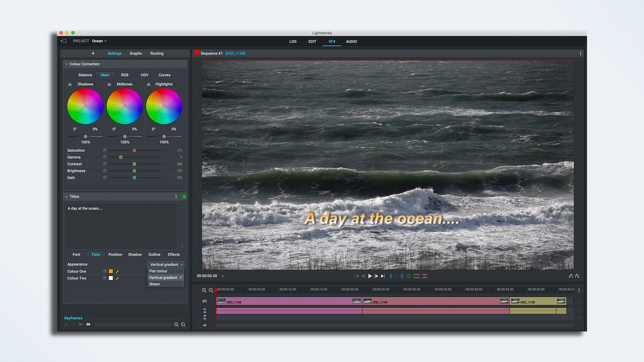Click the eyedropper next to Colour One
The image size is (644, 362).
tap(117, 271)
